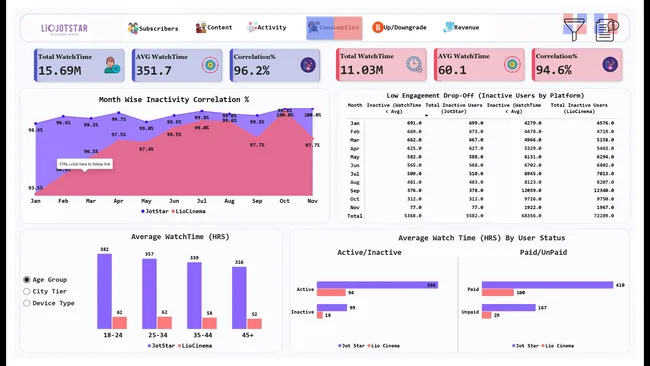Click clock icon in 11.03M WatchTime card
Viewport: 650px width, 366px height.
(x=414, y=64)
